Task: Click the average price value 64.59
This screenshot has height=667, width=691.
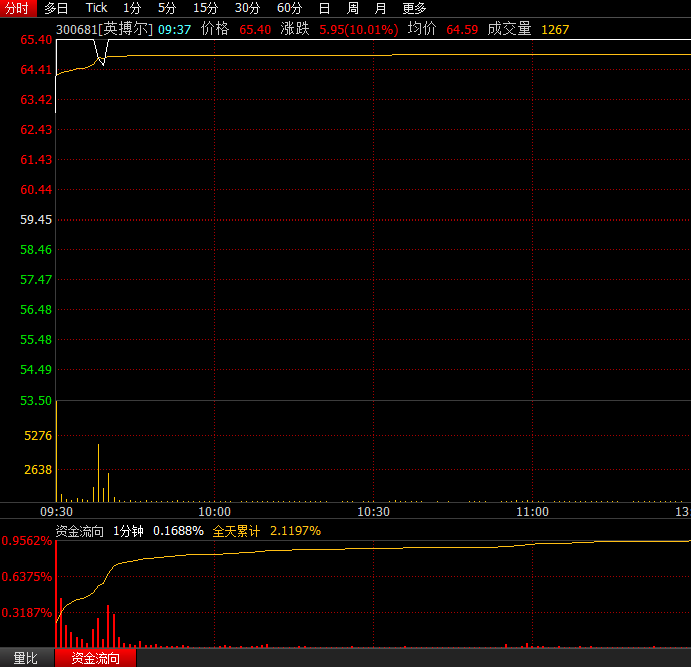Action: click(x=462, y=30)
